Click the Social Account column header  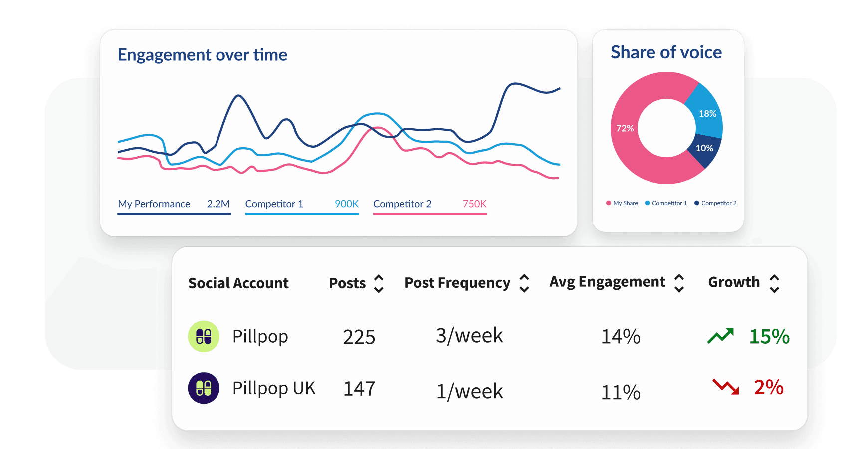click(238, 283)
